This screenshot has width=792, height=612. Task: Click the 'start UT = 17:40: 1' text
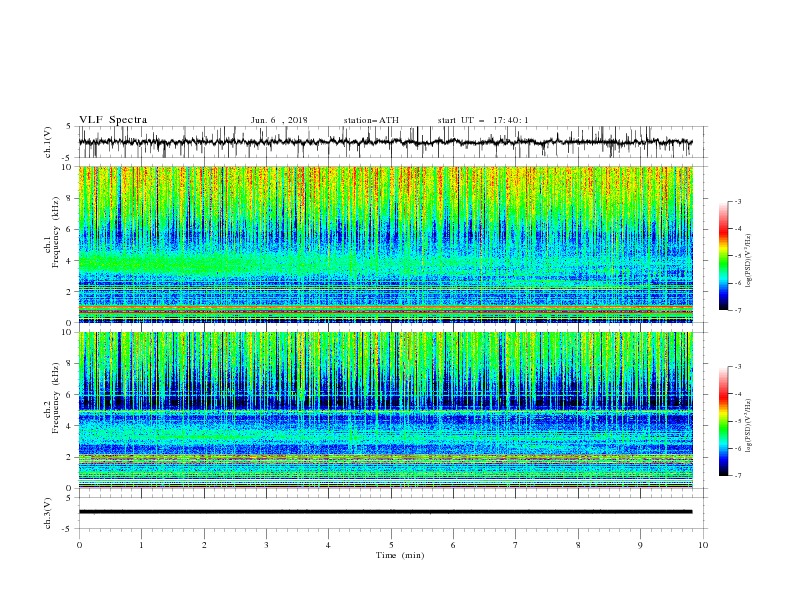pyautogui.click(x=483, y=120)
